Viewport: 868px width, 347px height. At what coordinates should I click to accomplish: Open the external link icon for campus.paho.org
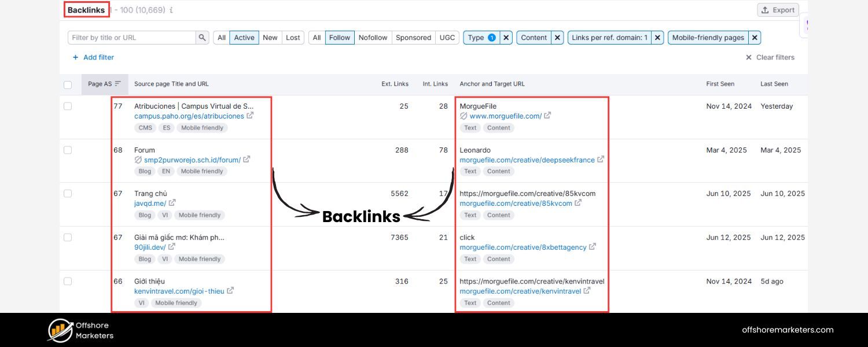251,115
